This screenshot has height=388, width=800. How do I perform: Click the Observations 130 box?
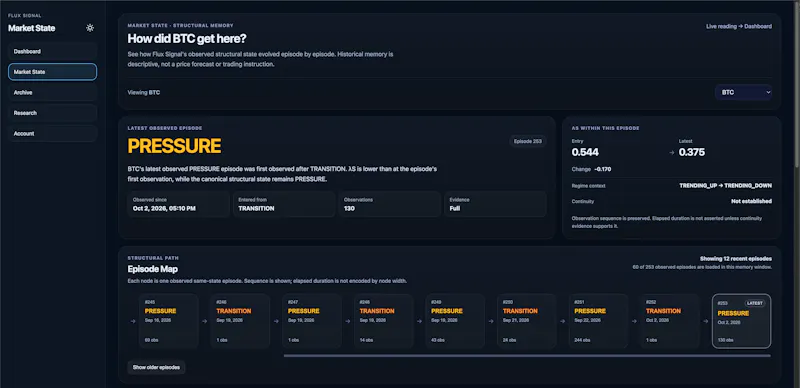click(390, 204)
